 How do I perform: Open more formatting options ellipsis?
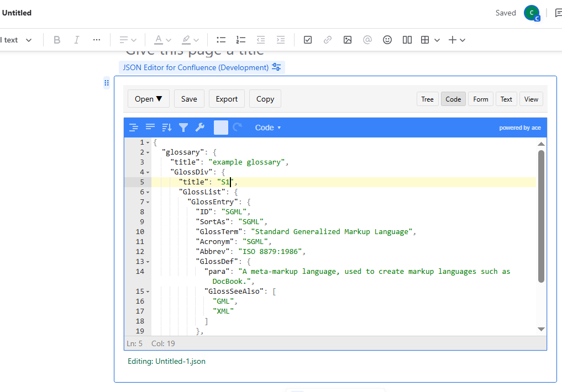pos(96,40)
